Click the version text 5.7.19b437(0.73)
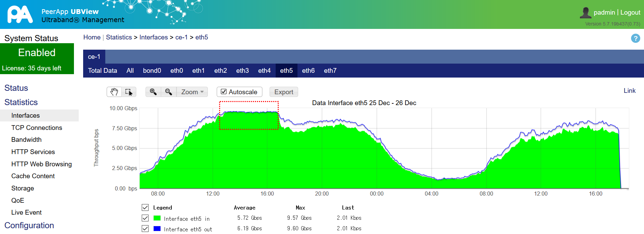The image size is (644, 234). point(613,24)
